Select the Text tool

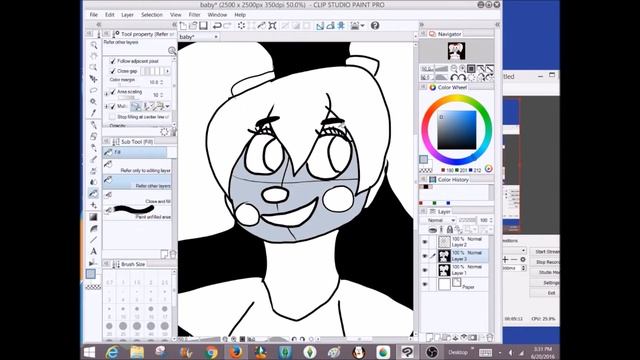93,251
